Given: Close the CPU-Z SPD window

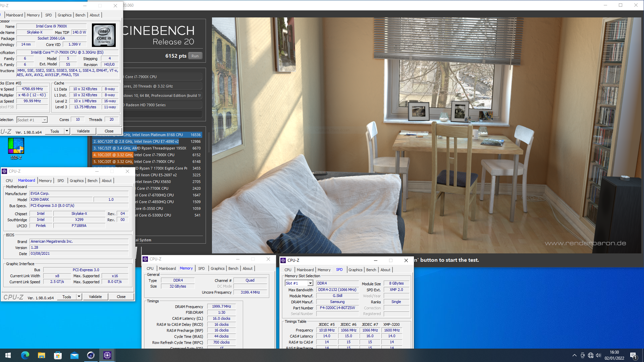Looking at the screenshot, I should pos(406,260).
